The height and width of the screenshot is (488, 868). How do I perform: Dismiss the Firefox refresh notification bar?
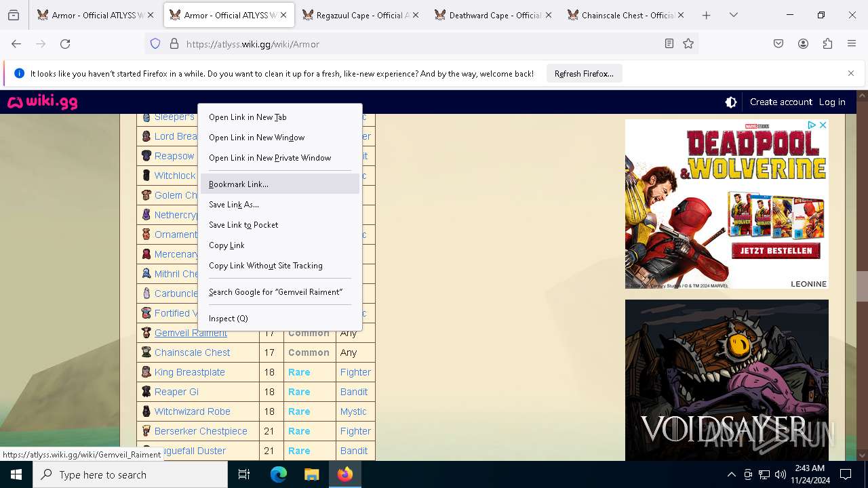point(851,73)
